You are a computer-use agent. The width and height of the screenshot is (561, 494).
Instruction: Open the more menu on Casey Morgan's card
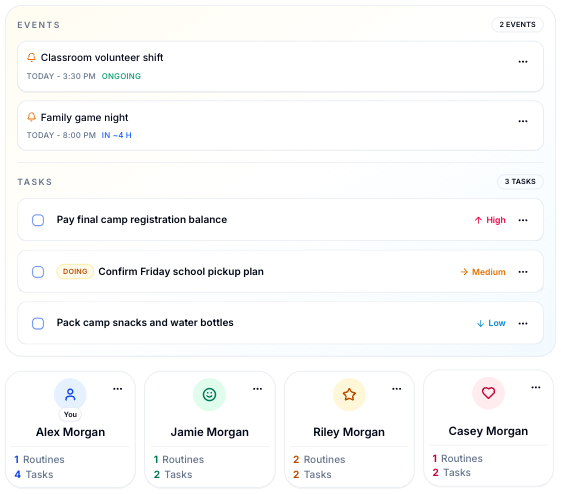pyautogui.click(x=536, y=387)
